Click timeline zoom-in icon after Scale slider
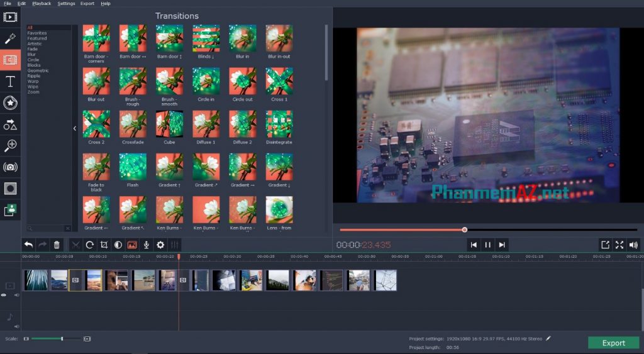Screen dimensions: 644x354 tap(87, 339)
